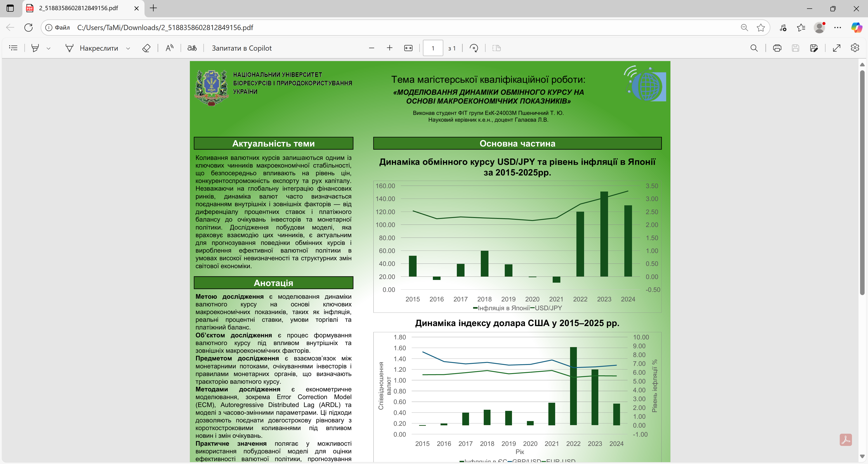Zoom out with the minus button
Viewport: 868px width, 464px height.
371,48
